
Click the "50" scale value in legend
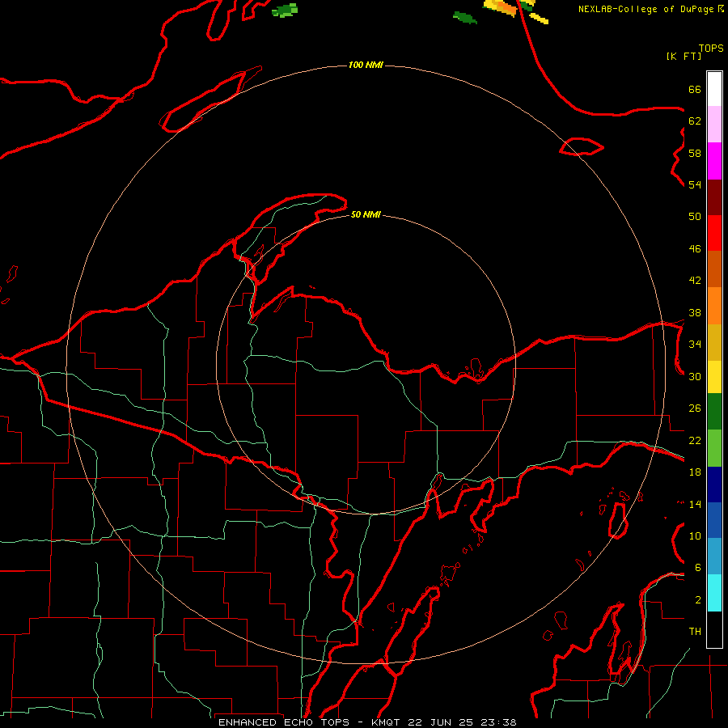(x=695, y=217)
